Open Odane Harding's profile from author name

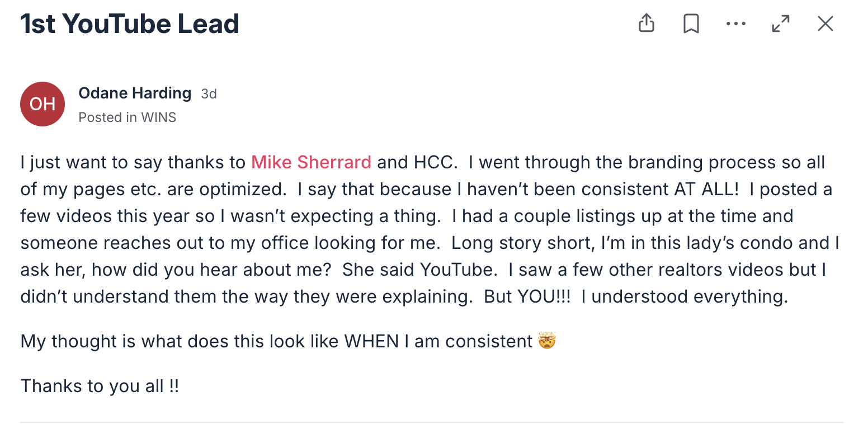pyautogui.click(x=135, y=93)
